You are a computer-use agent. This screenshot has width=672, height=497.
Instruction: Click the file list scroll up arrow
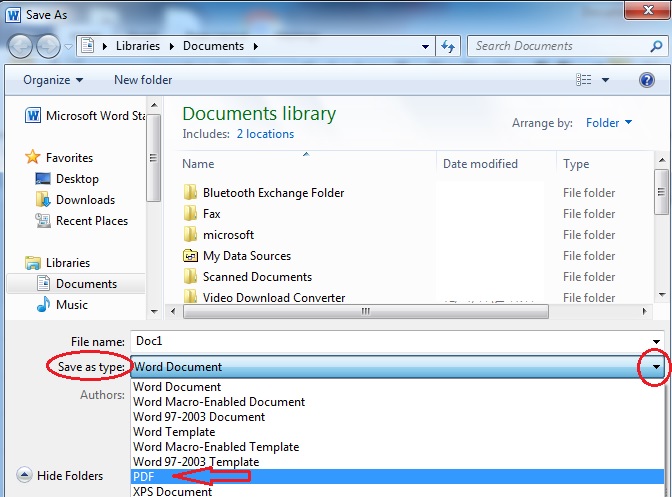coord(662,160)
